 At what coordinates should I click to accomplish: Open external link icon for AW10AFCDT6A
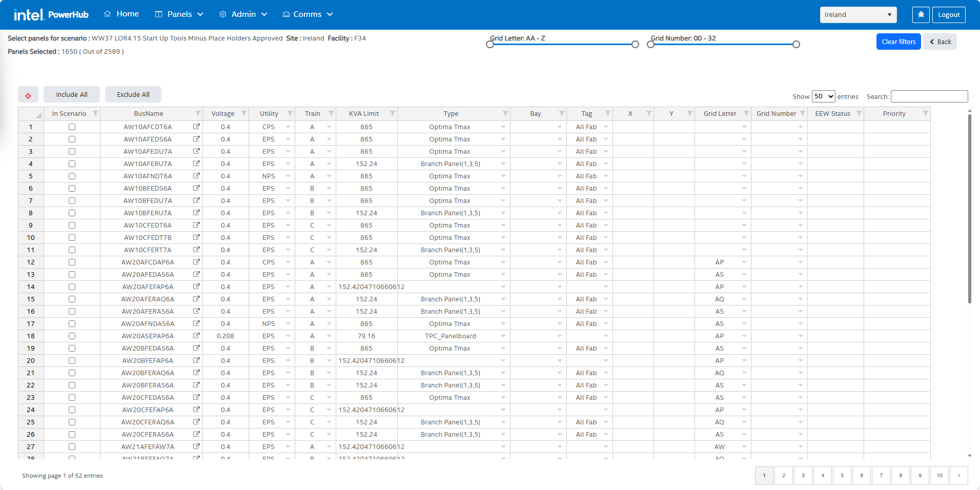[196, 127]
